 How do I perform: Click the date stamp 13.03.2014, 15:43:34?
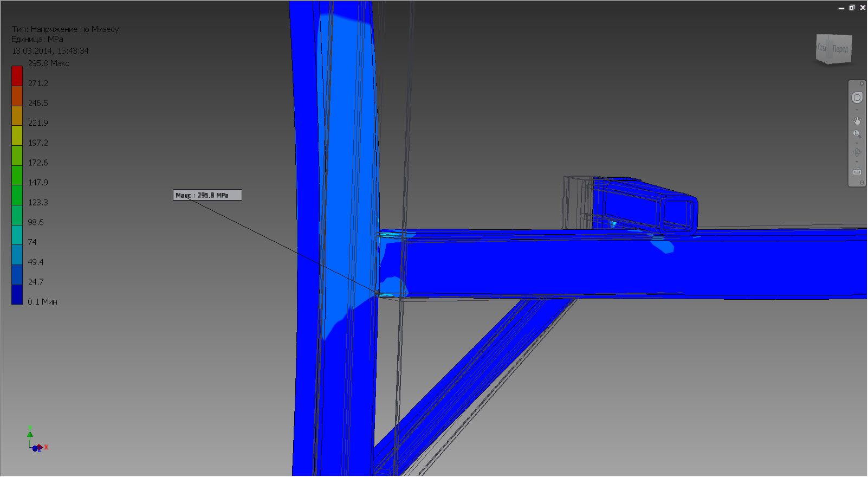(x=50, y=51)
